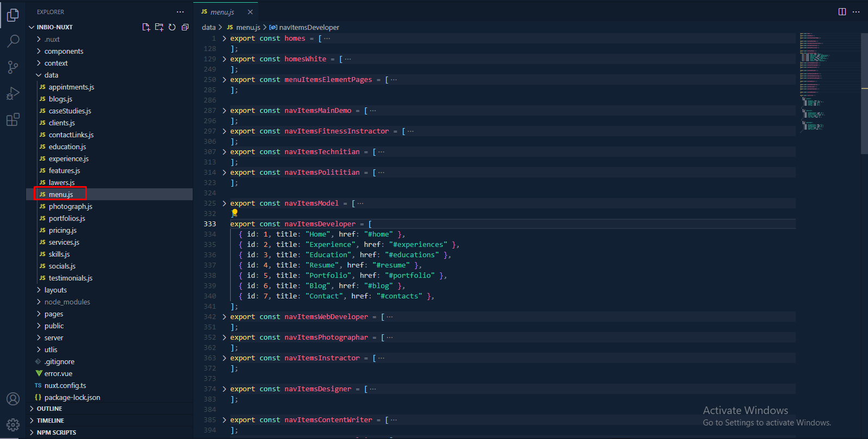Click the data breadcrumb segment
The height and width of the screenshot is (439, 868).
coord(208,27)
